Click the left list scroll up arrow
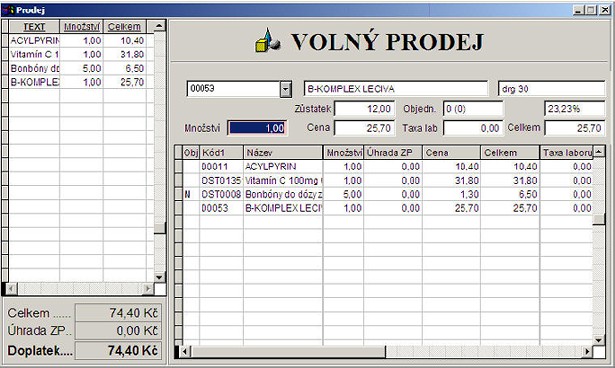This screenshot has height=368, width=615. [159, 26]
